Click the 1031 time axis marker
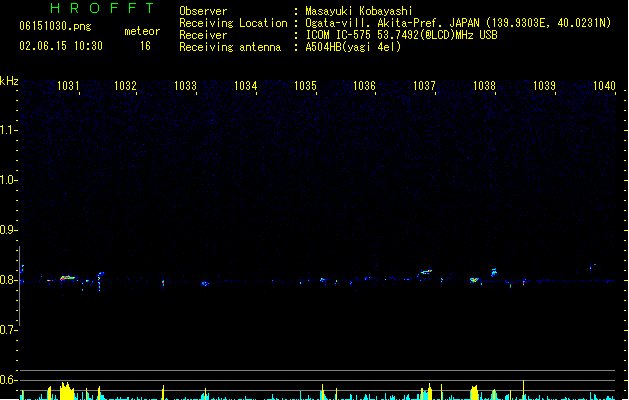The width and height of the screenshot is (629, 400). [x=68, y=86]
